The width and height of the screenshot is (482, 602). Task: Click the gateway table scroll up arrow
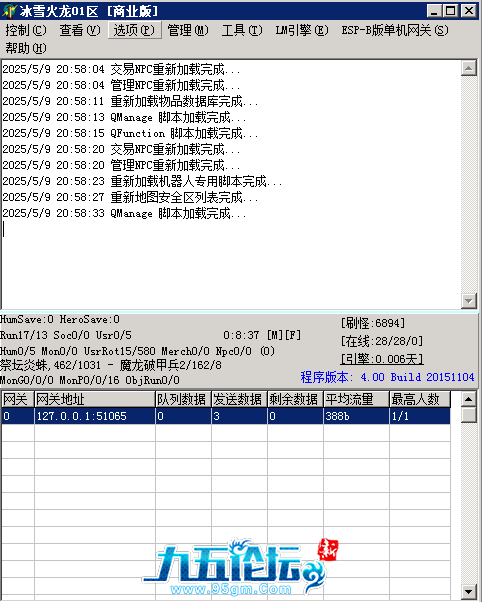point(469,399)
